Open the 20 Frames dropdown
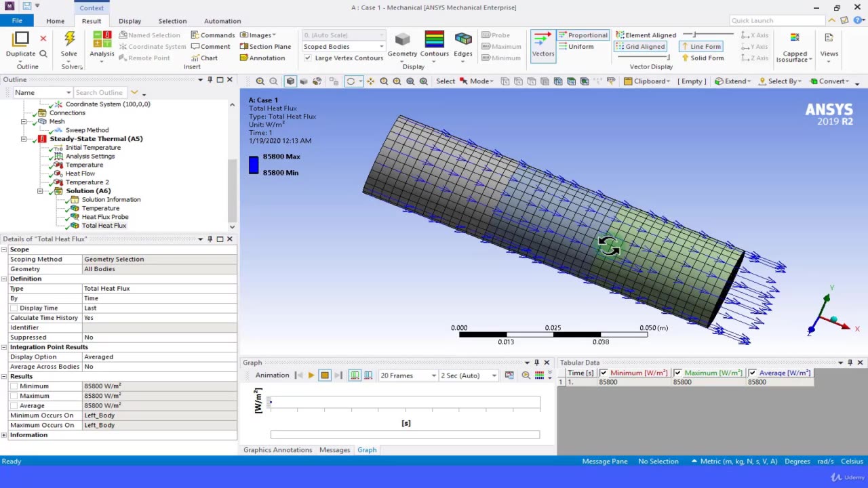This screenshot has width=868, height=488. 408,375
